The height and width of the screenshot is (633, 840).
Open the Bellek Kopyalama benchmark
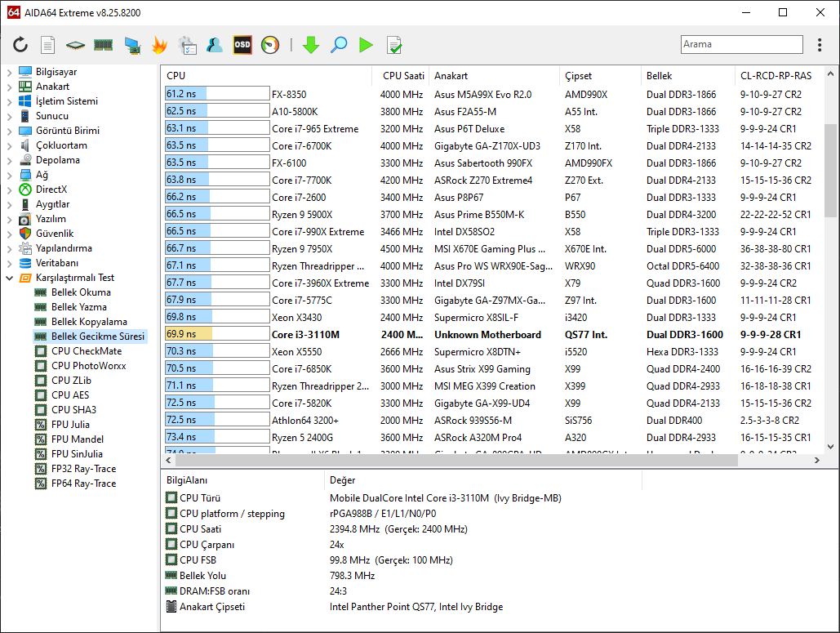pos(89,322)
